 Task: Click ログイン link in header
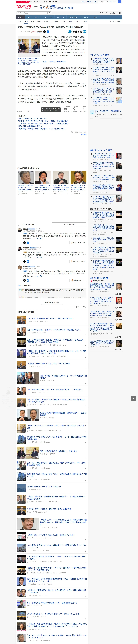coord(42,8)
